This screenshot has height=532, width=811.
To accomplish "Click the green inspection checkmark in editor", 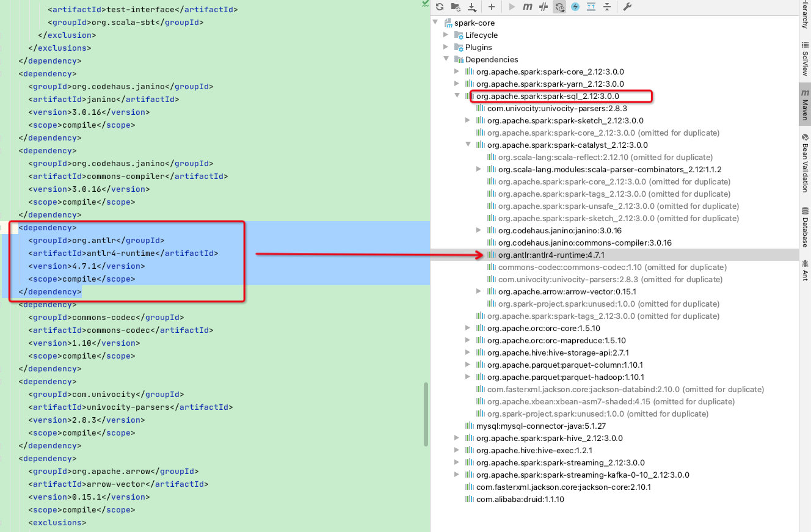I will [x=425, y=4].
